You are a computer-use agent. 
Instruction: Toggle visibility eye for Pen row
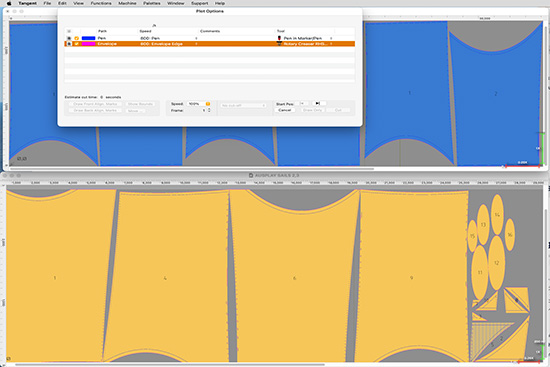click(x=69, y=38)
